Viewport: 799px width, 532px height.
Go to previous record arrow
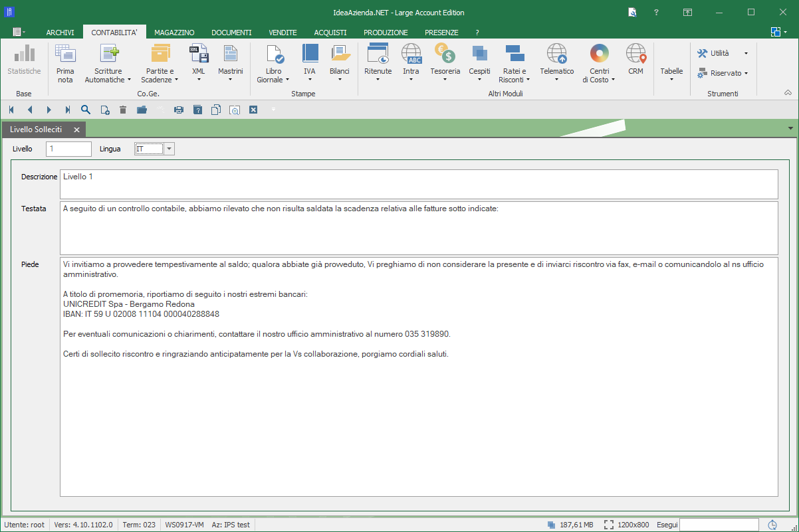pos(30,110)
